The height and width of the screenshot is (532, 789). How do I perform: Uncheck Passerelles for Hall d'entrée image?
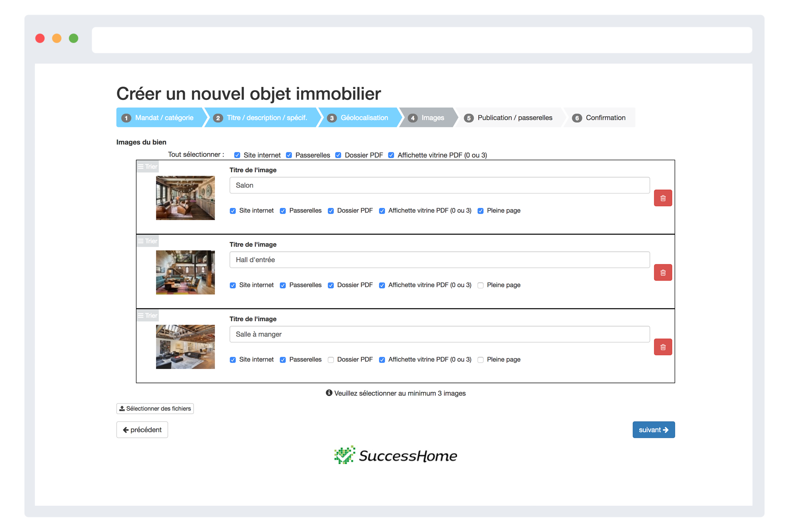(x=283, y=285)
